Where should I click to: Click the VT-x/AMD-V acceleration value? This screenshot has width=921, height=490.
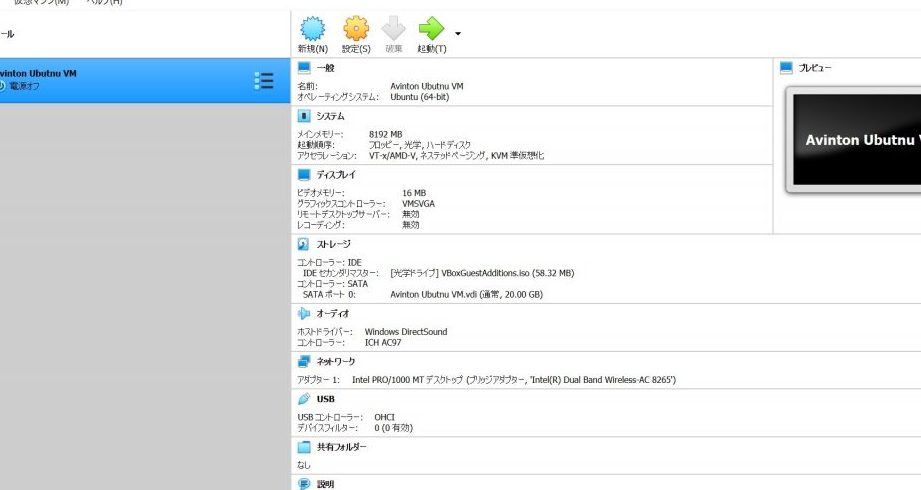tap(456, 156)
